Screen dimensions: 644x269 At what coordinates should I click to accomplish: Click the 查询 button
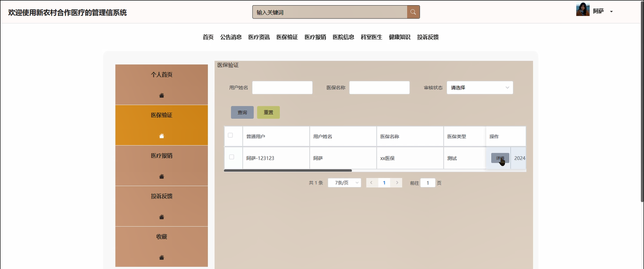(242, 113)
